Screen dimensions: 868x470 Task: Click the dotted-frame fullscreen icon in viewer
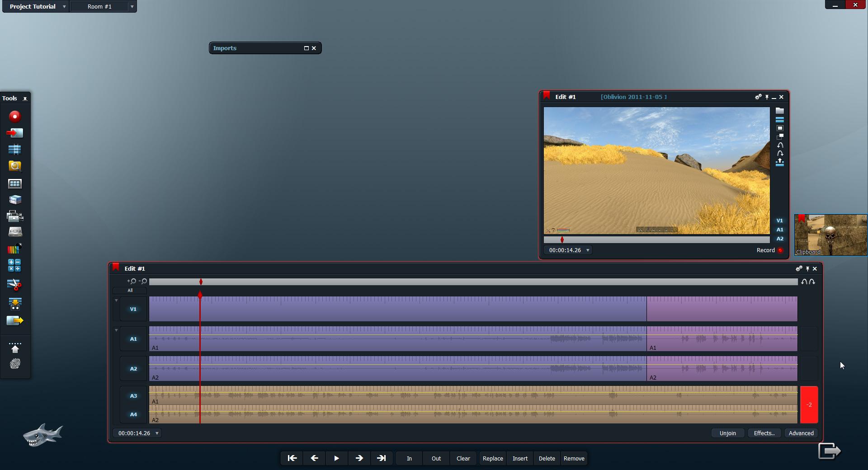pos(779,128)
